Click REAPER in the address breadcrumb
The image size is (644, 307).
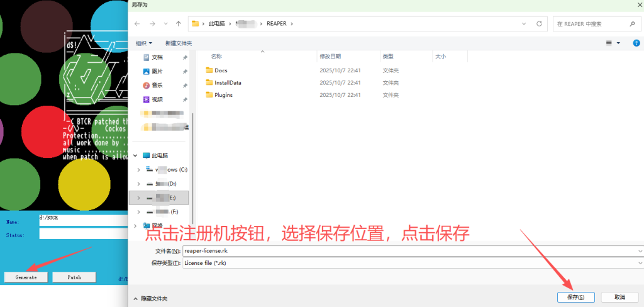point(277,24)
